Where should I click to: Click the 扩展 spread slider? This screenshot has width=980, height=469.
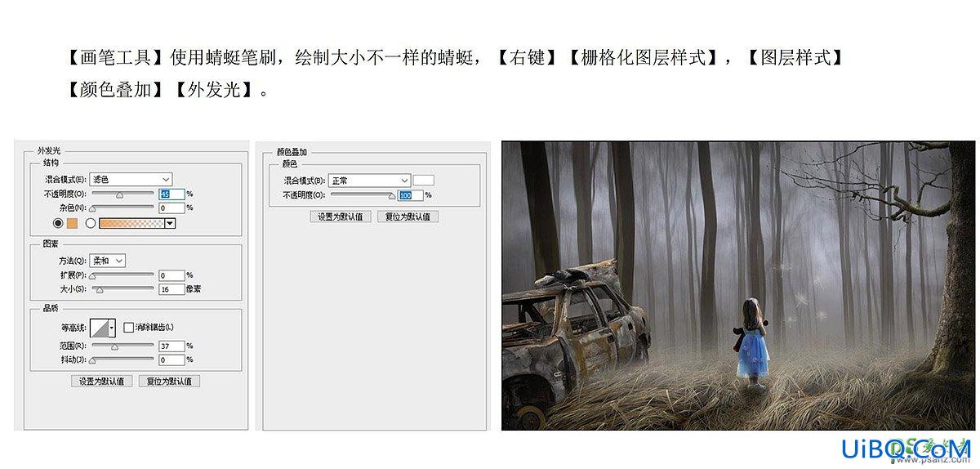(122, 275)
